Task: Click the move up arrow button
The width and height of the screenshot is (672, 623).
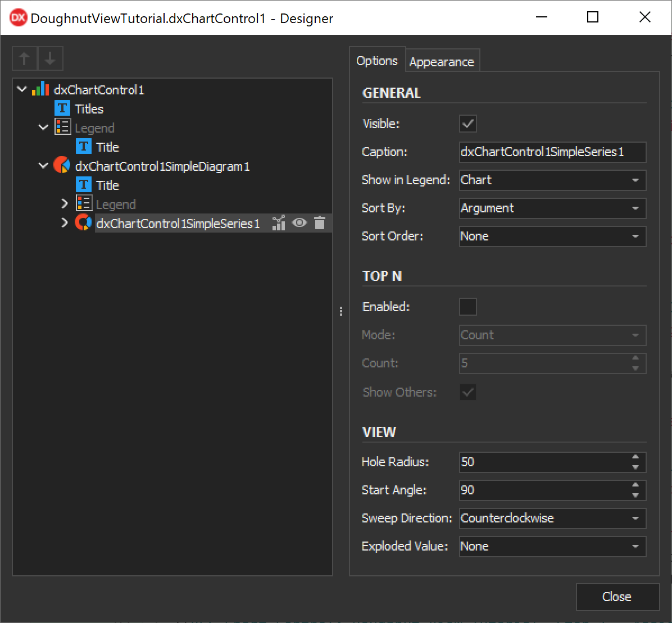Action: click(25, 58)
